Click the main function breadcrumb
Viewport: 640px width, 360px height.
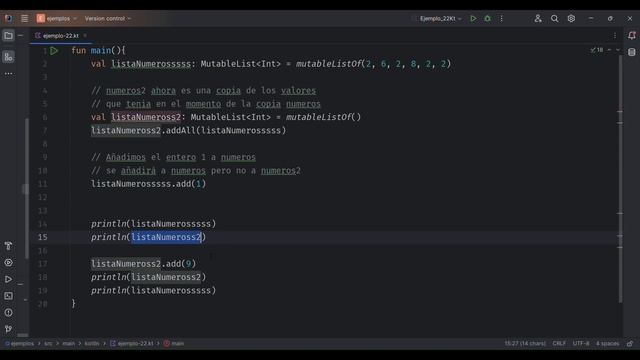click(x=174, y=344)
